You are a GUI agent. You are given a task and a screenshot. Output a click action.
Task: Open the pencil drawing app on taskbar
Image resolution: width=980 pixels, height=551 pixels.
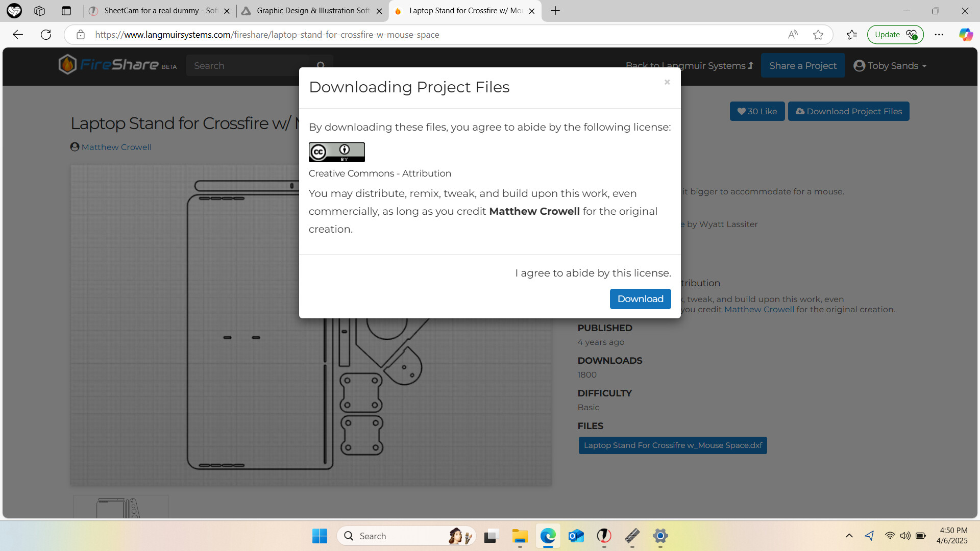coord(632,536)
